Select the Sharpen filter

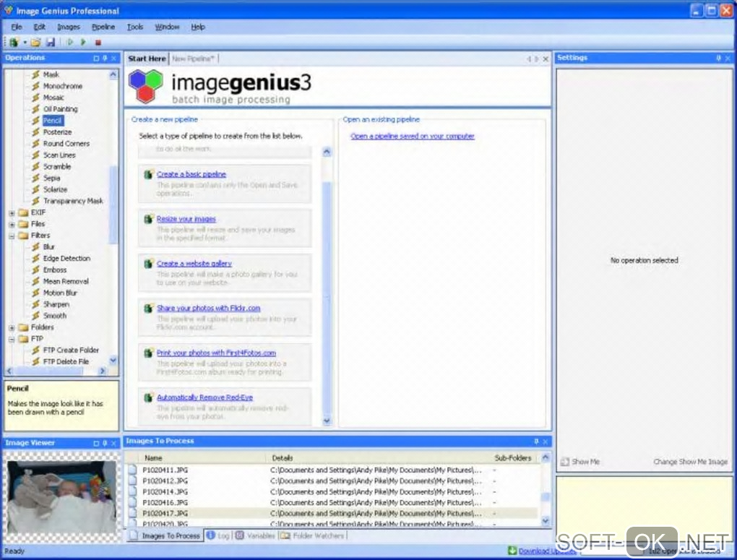56,304
